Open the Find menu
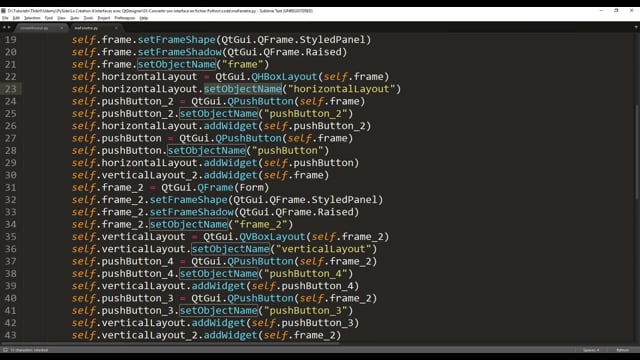 click(x=49, y=18)
